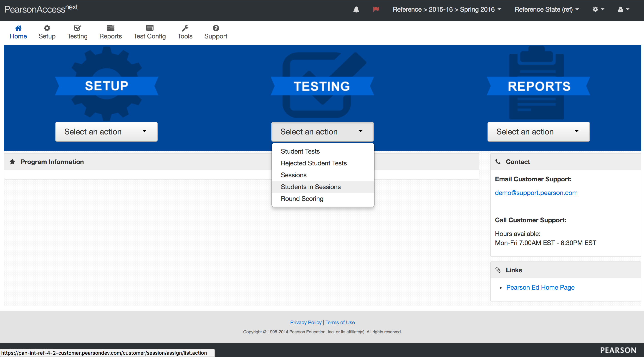The height and width of the screenshot is (357, 644).
Task: Expand the Reports Select an action dropdown
Action: click(538, 132)
